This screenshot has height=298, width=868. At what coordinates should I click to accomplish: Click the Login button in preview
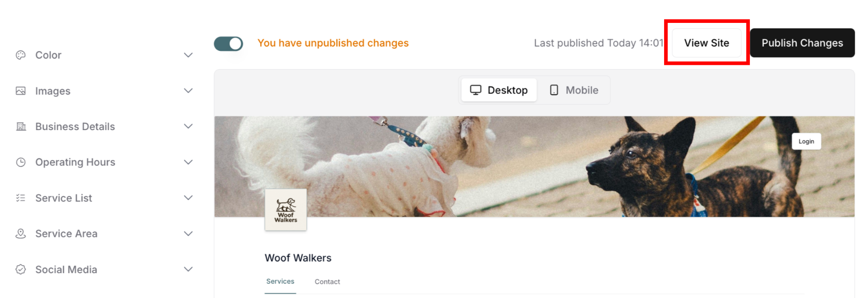tap(806, 141)
